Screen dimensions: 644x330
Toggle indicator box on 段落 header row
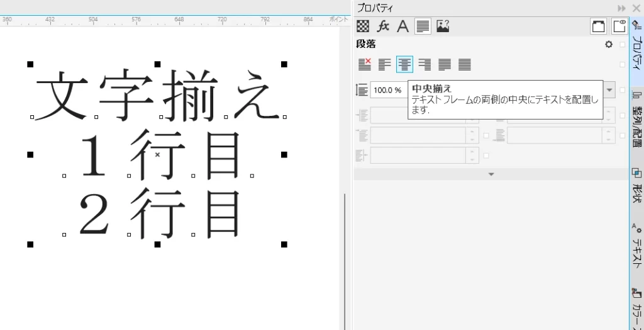point(623,45)
